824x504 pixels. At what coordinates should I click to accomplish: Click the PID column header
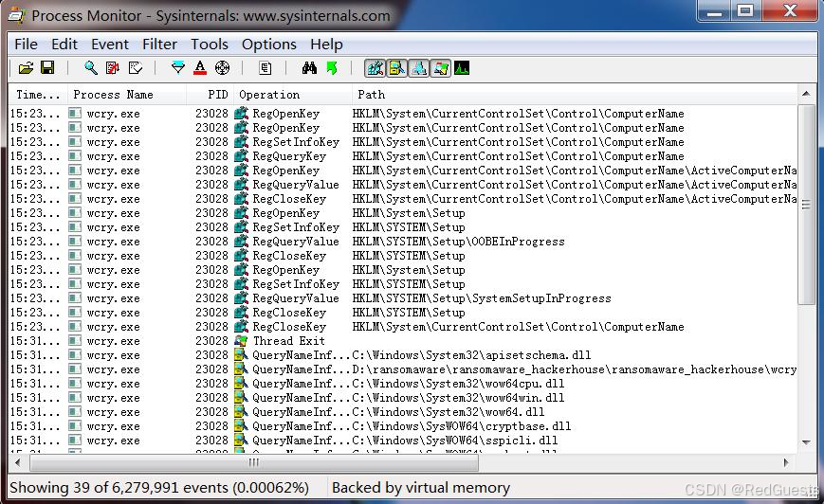(x=210, y=95)
